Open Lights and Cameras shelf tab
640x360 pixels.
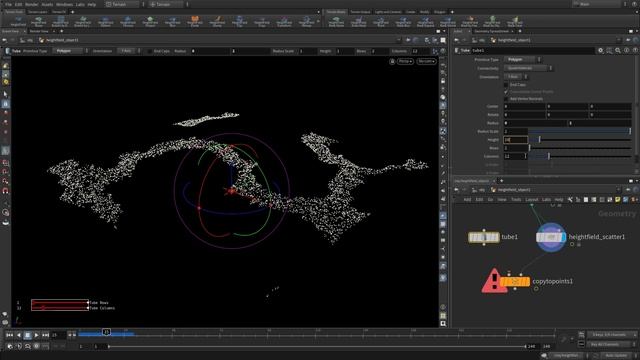388,12
